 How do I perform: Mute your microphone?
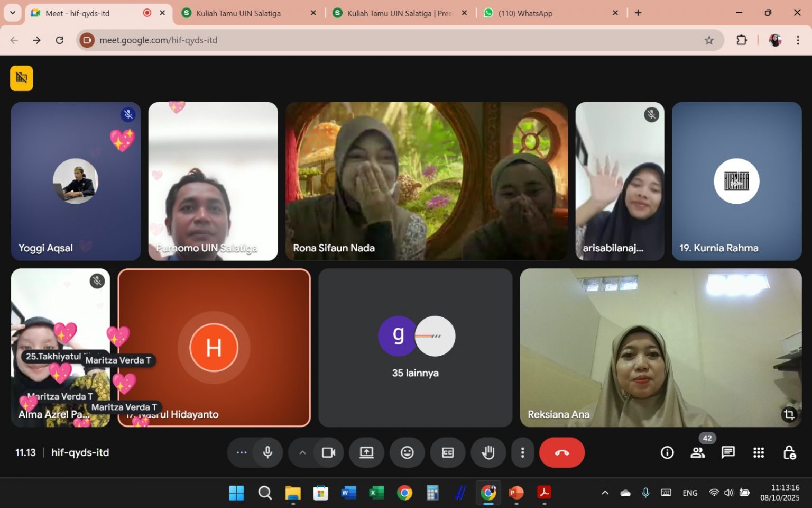coord(268,452)
